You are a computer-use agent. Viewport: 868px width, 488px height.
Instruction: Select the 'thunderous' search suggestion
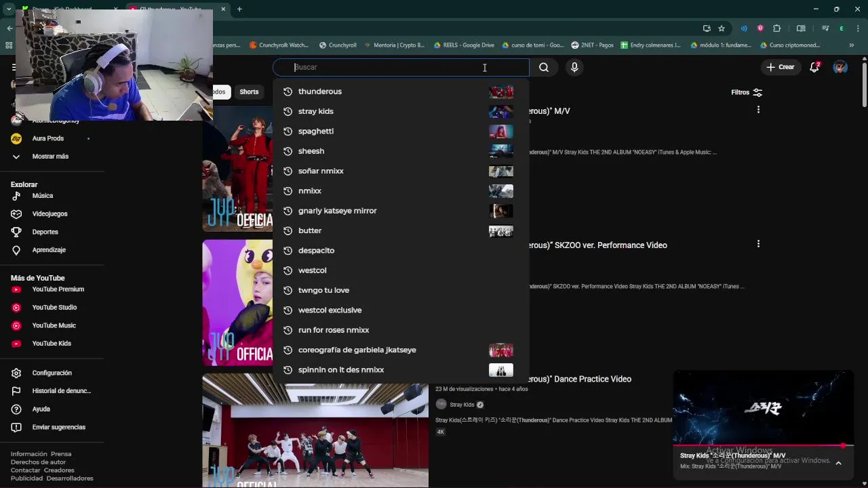pyautogui.click(x=400, y=91)
